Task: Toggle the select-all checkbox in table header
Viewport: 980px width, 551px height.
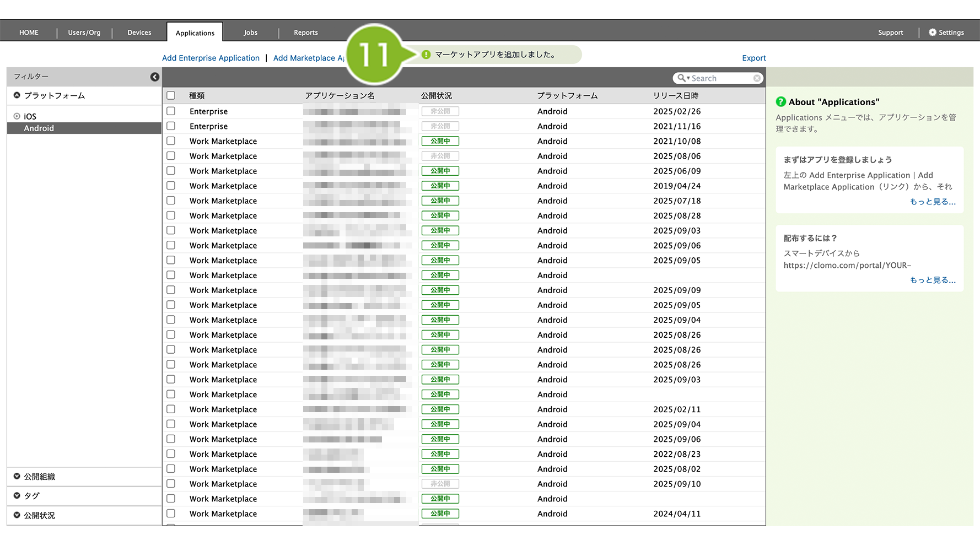Action: 171,96
